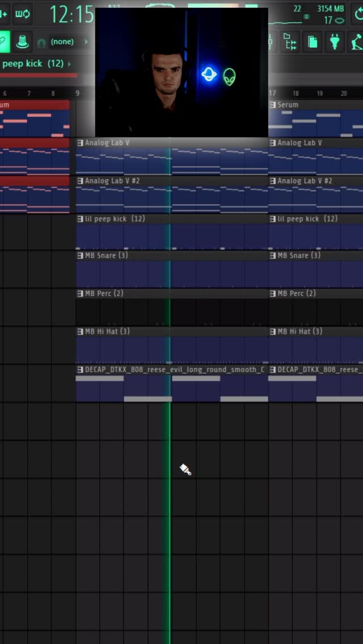Toggle the magnet snap icon

pyautogui.click(x=41, y=43)
